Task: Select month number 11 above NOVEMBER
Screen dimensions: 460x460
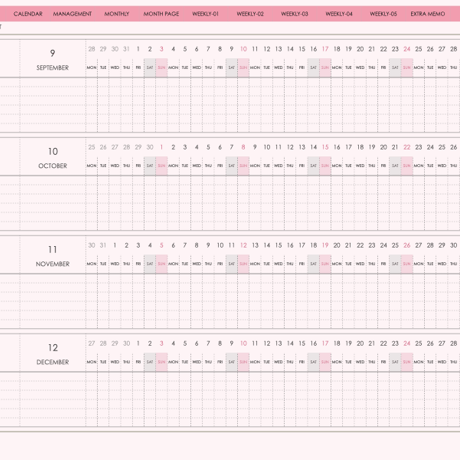Action: (x=52, y=249)
